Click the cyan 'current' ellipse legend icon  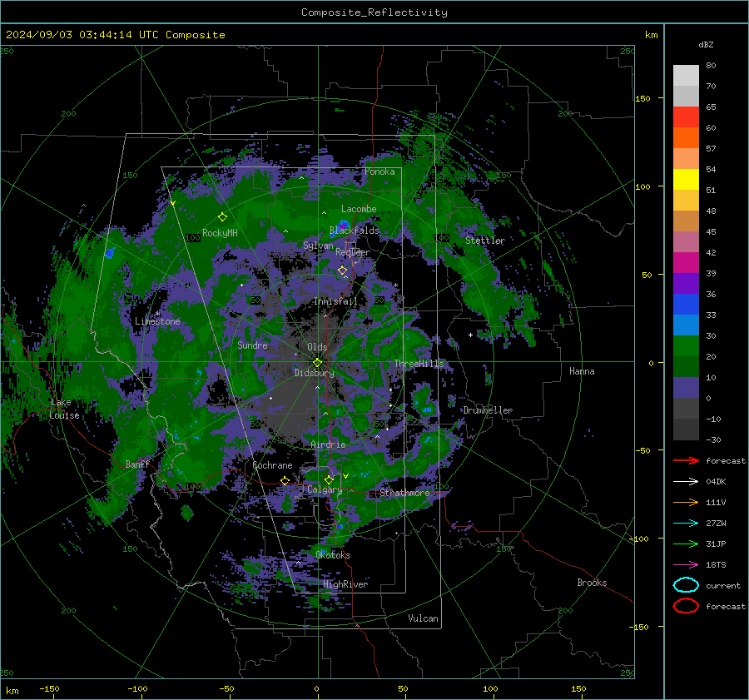click(x=686, y=585)
